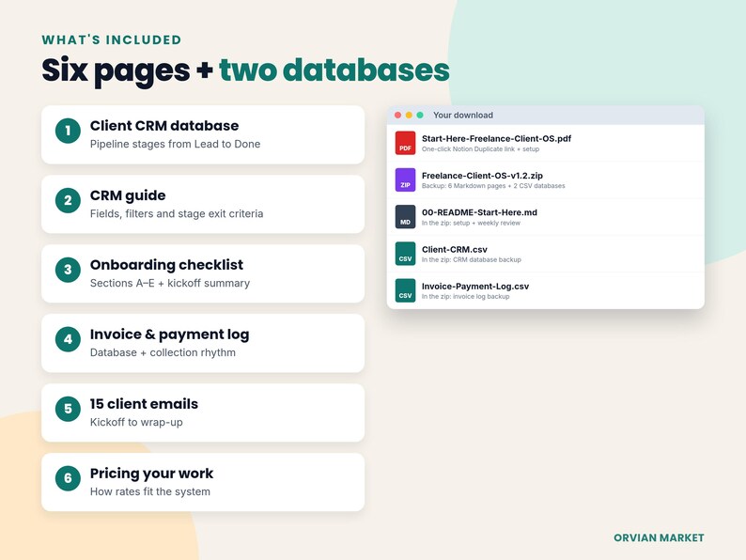Minimize the Your download window with yellow dot

pyautogui.click(x=409, y=116)
